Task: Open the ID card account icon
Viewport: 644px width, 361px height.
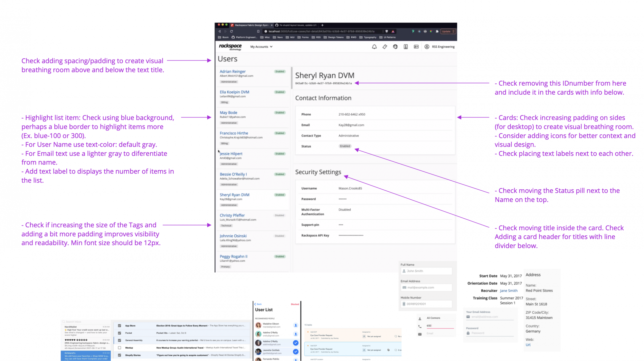Action: [416, 47]
